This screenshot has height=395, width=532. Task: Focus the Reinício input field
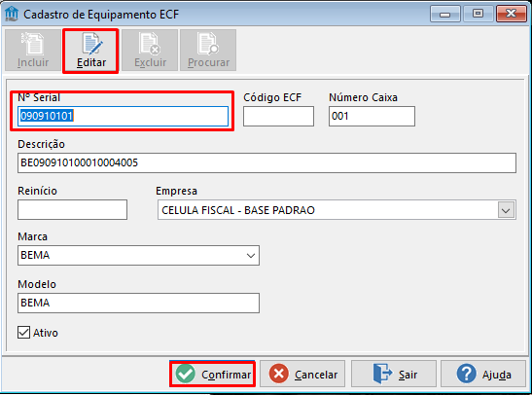click(72, 210)
